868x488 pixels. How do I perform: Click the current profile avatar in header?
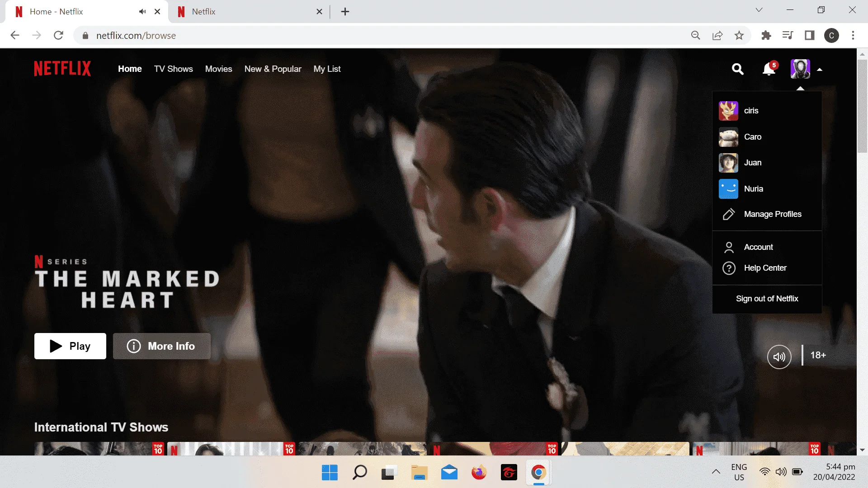(800, 69)
